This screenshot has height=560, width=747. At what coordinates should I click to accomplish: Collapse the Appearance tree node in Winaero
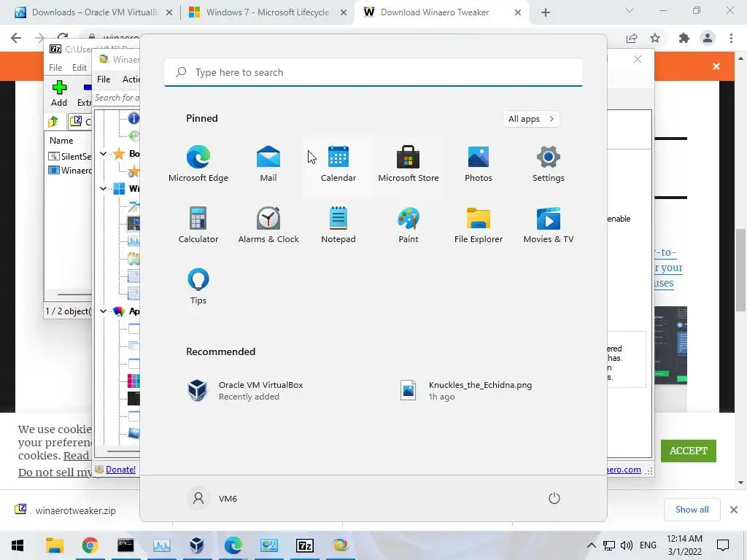[103, 311]
